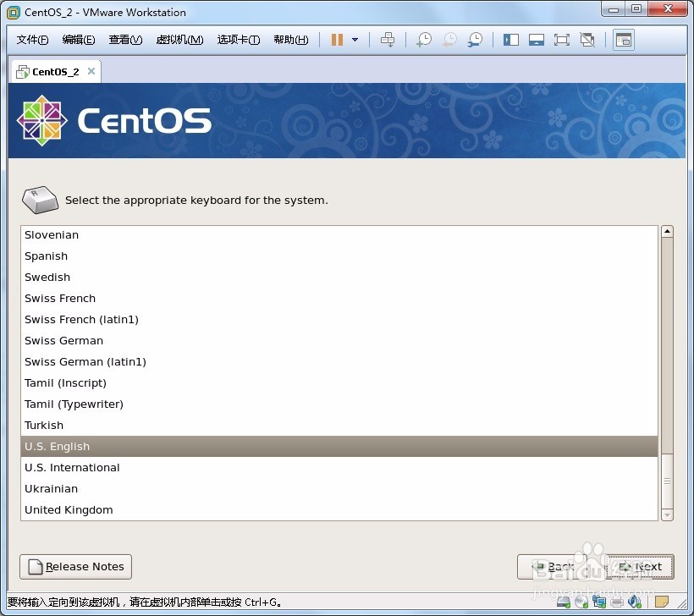Click the sound card status icon

[634, 602]
